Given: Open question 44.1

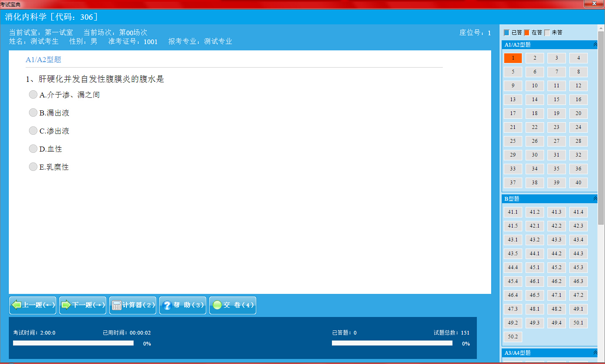Looking at the screenshot, I should 535,254.
